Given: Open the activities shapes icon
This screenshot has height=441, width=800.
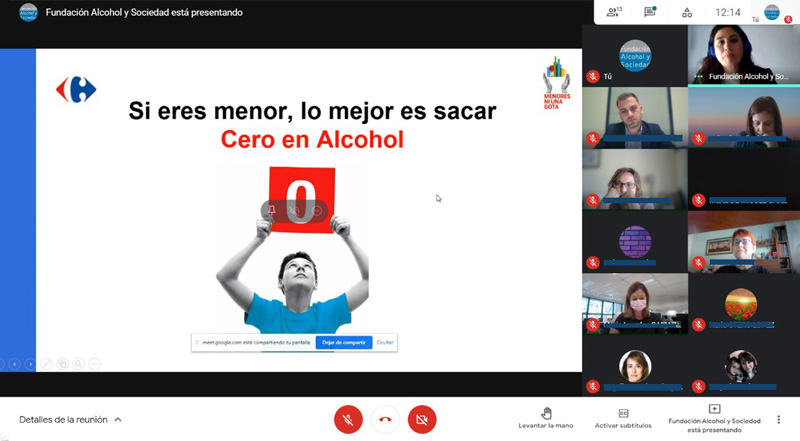Looking at the screenshot, I should [x=687, y=12].
